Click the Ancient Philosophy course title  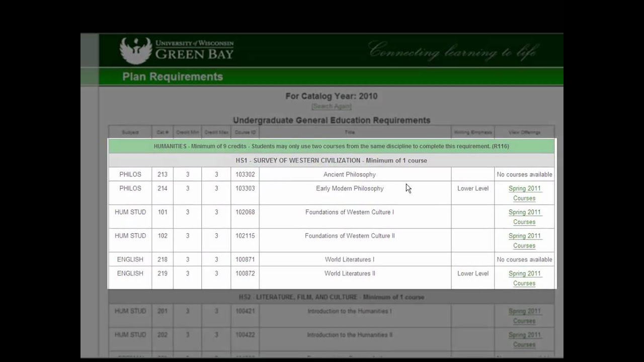350,174
